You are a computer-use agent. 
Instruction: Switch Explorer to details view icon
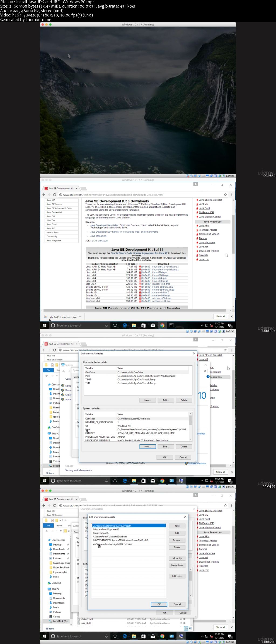pyautogui.click(x=186, y=628)
